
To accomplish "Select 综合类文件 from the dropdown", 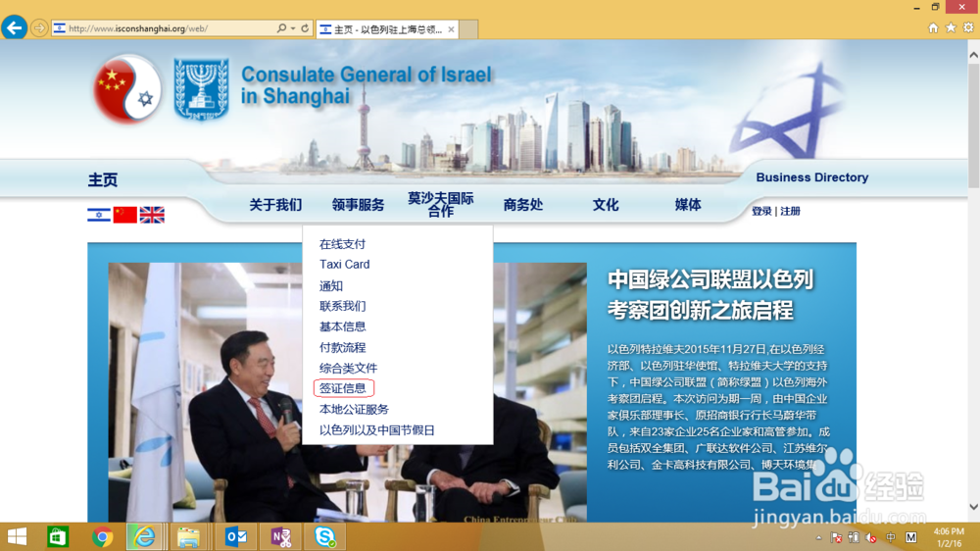I will [x=348, y=369].
